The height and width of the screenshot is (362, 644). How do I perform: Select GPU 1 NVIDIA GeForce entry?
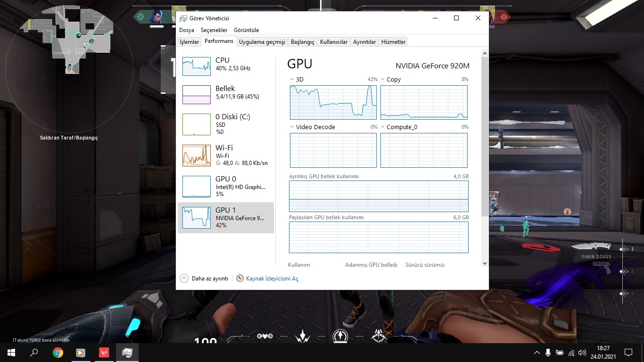[225, 218]
